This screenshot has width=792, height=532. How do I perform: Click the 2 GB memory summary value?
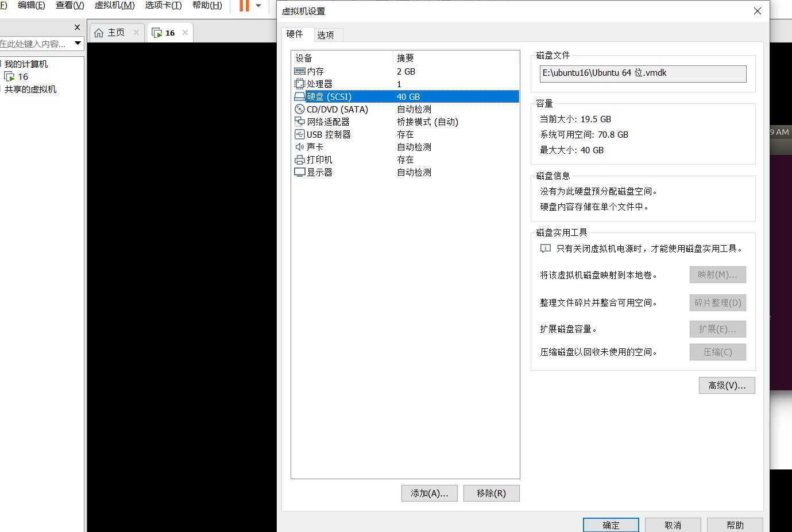(406, 71)
